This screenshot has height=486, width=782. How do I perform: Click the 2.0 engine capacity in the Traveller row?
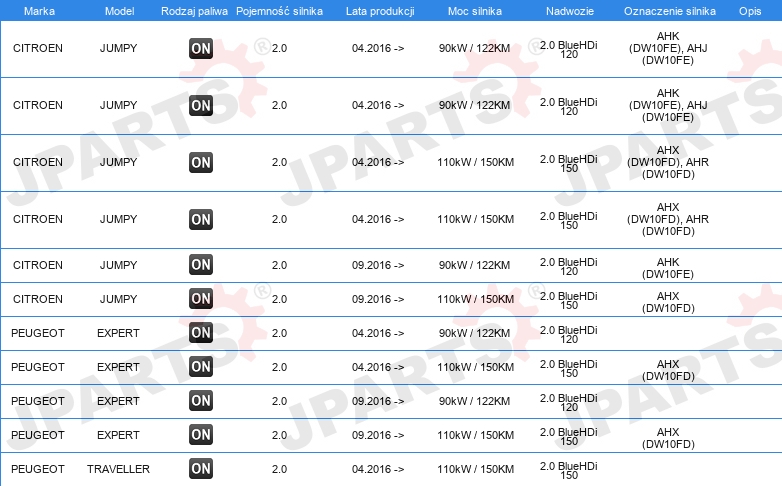coord(279,469)
